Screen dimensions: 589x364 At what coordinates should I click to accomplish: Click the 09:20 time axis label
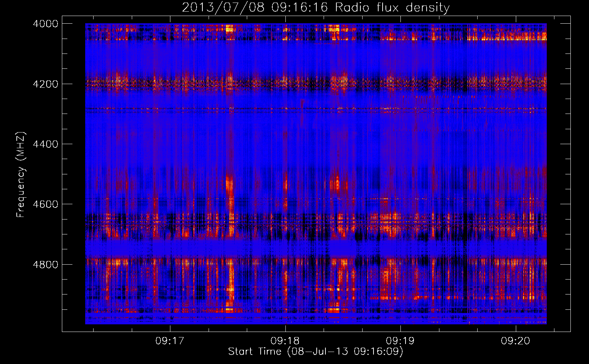(515, 341)
